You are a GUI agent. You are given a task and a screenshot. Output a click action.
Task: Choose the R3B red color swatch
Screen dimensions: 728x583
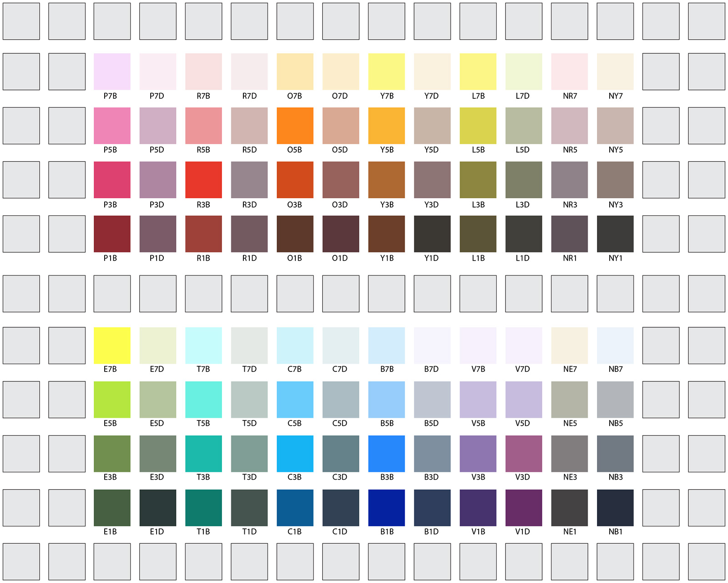pos(203,180)
